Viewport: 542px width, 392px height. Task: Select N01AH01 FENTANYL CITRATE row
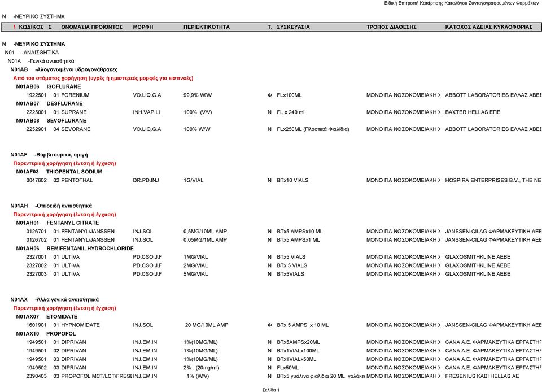[x=58, y=223]
